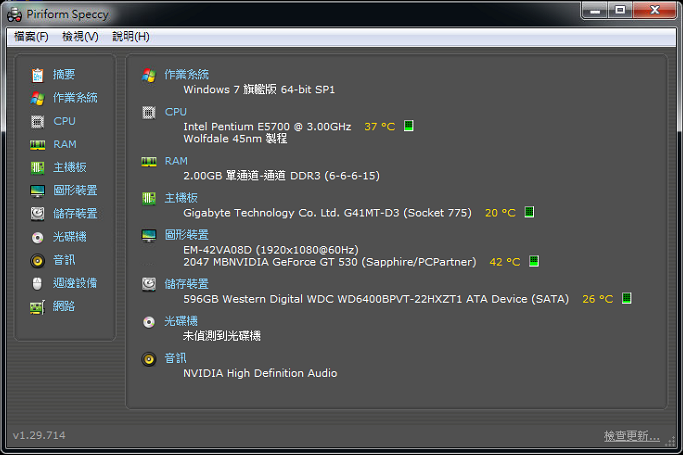Click the Windows flag icon in summary panel
The width and height of the screenshot is (683, 455).
[x=149, y=75]
